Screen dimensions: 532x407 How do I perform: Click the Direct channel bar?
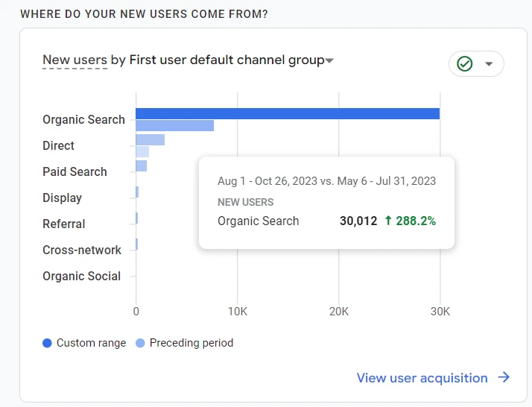[150, 139]
